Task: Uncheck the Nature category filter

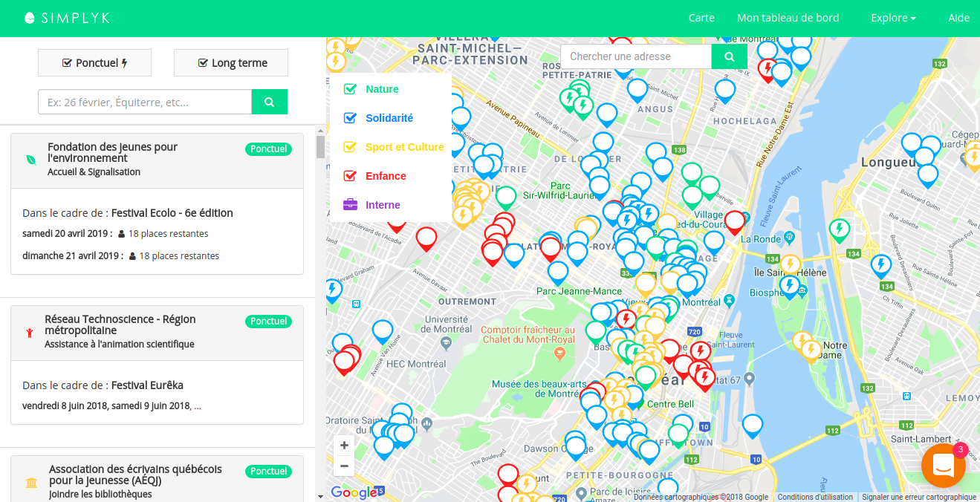Action: tap(350, 89)
